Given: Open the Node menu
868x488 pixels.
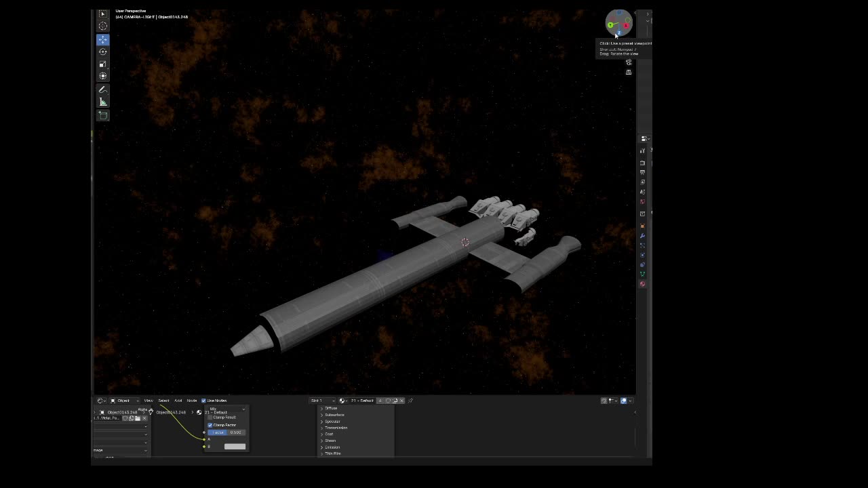Looking at the screenshot, I should [x=192, y=401].
